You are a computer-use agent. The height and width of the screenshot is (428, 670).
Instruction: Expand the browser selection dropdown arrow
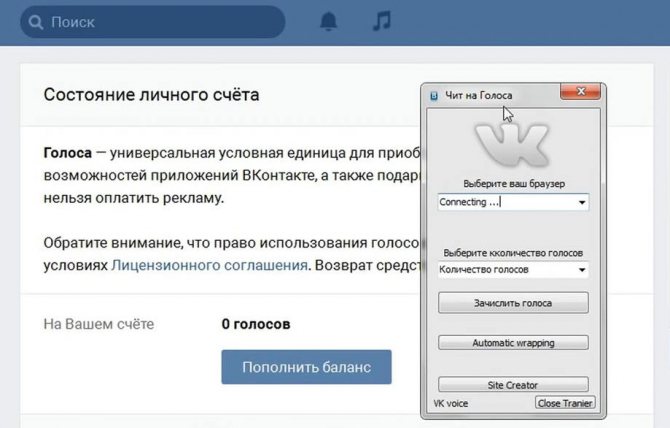coord(582,202)
